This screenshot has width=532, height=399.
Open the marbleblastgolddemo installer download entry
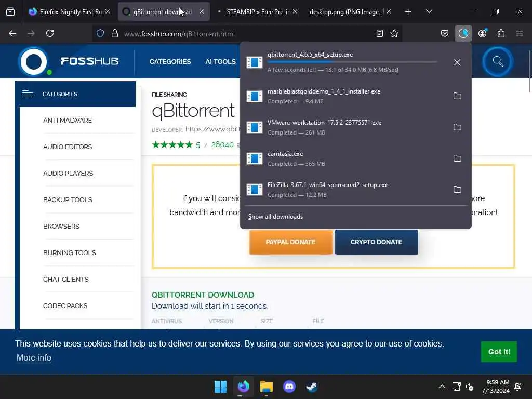click(x=346, y=96)
